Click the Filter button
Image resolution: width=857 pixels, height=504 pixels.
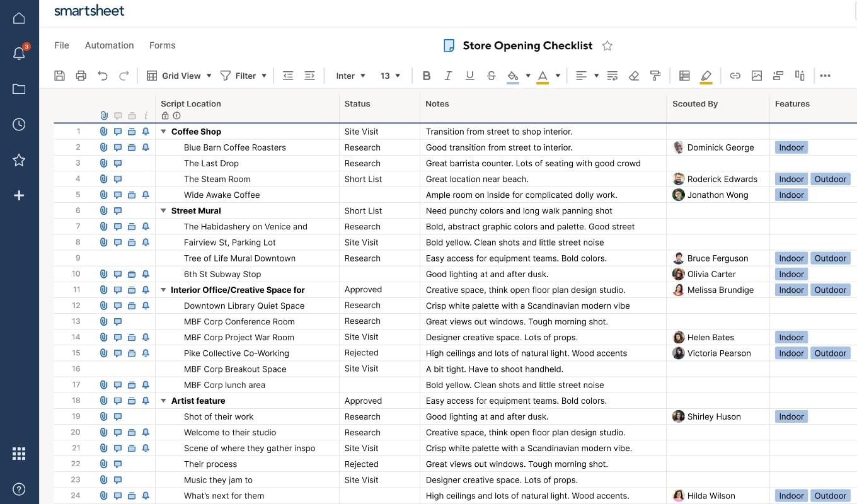(243, 76)
